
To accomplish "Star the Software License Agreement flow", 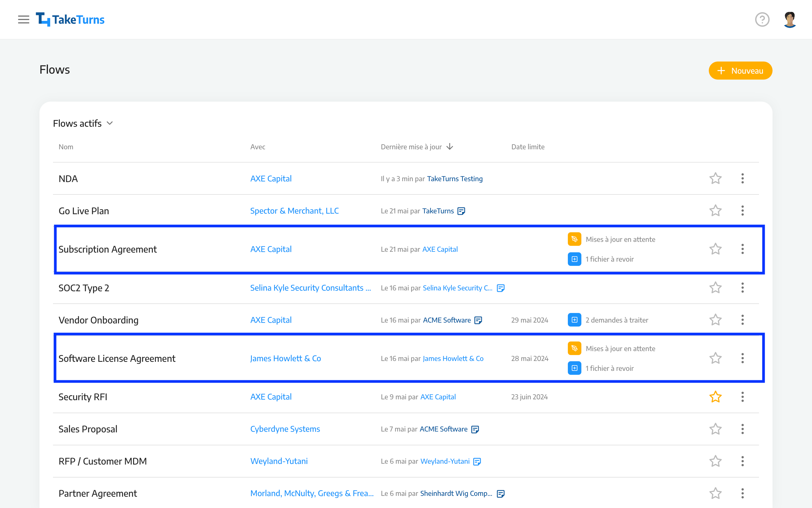I will [715, 358].
